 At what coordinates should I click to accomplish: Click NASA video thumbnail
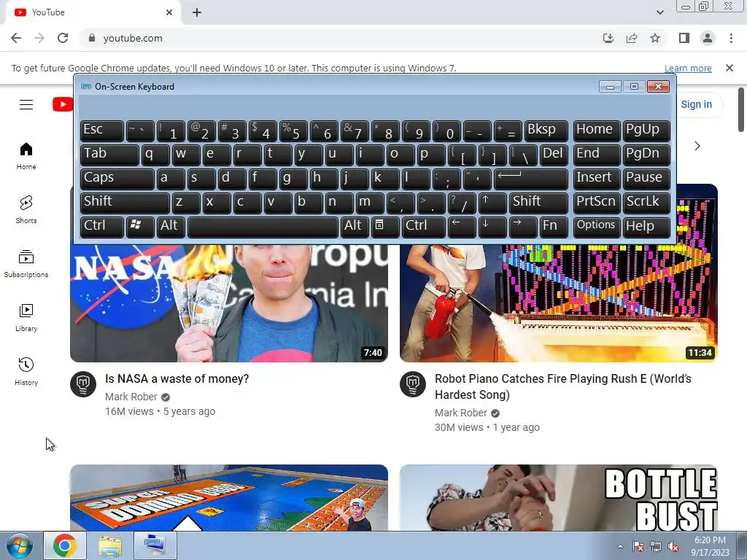[x=228, y=303]
